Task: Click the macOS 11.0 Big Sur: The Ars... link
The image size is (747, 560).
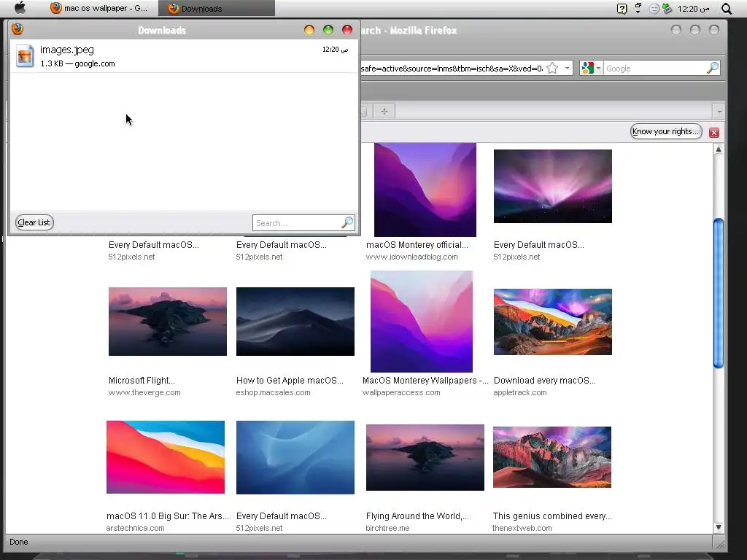Action: [x=168, y=516]
